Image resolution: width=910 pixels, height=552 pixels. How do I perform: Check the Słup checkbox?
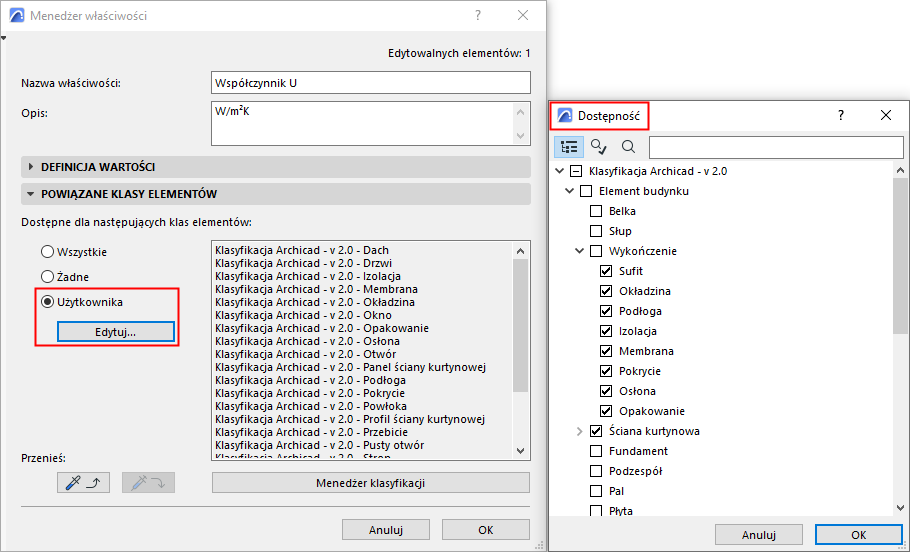click(596, 231)
